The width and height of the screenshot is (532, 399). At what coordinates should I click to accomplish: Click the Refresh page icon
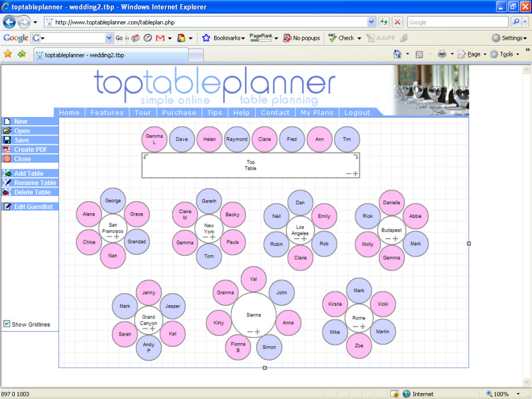click(x=384, y=22)
